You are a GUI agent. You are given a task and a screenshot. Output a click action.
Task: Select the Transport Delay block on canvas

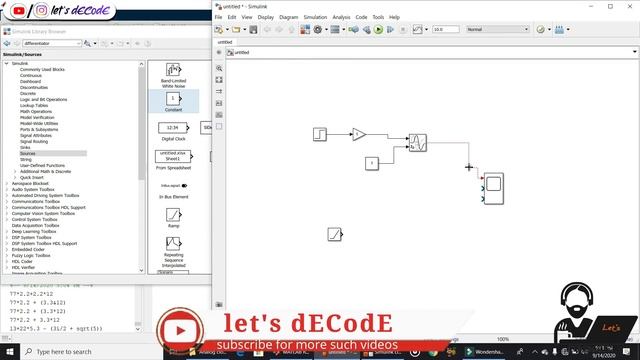point(418,143)
